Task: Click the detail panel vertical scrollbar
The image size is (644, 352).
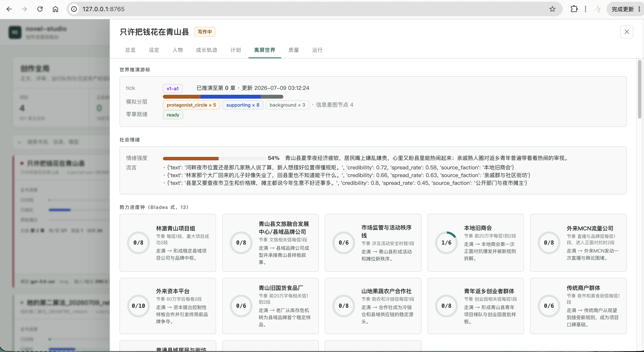Action: click(x=639, y=89)
